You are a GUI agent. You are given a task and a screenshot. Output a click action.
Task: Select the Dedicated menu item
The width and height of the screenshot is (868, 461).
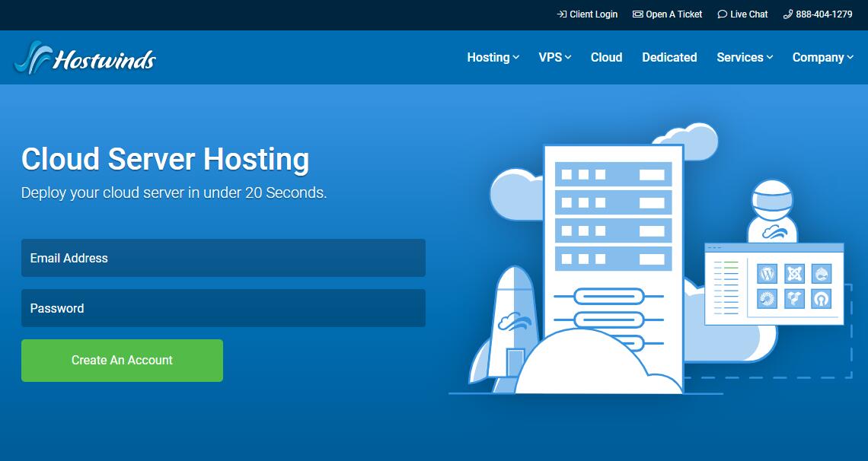point(669,57)
